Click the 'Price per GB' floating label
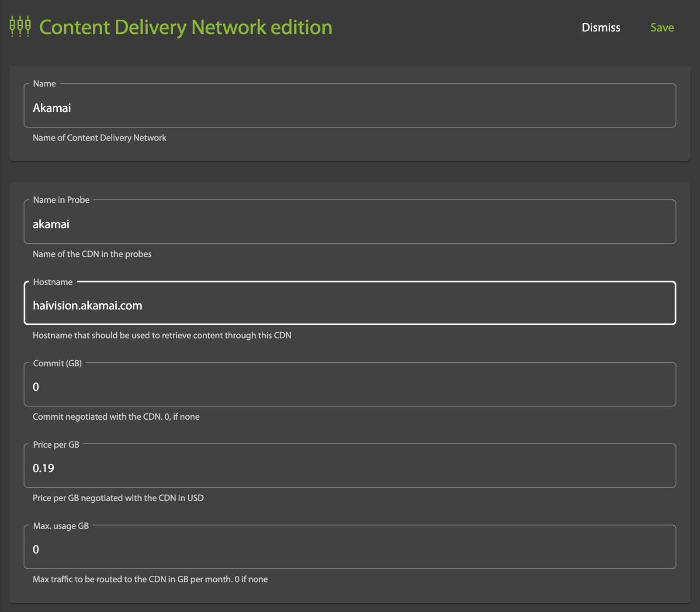The width and height of the screenshot is (700, 612). pyautogui.click(x=56, y=445)
